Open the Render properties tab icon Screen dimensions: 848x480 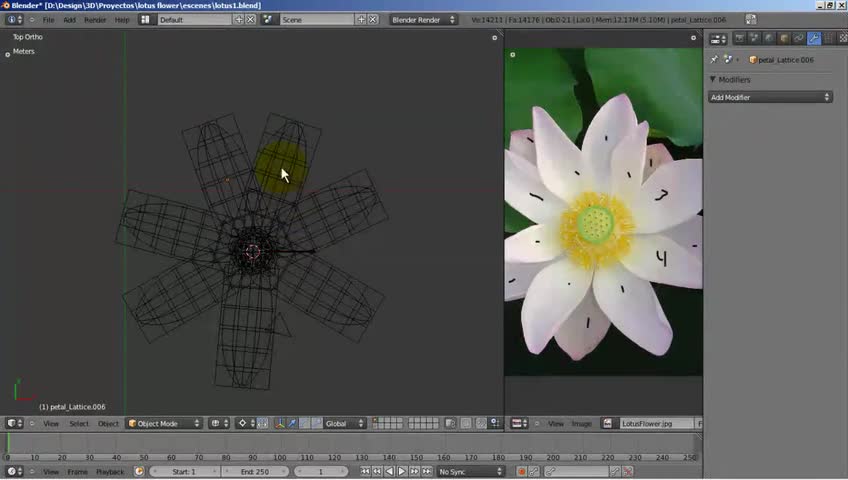739,38
